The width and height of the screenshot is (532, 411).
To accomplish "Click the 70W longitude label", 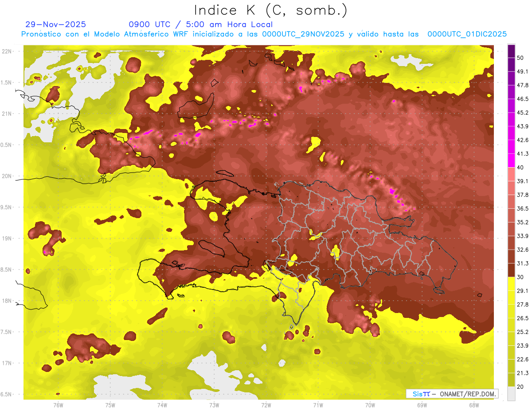I will [x=370, y=405].
